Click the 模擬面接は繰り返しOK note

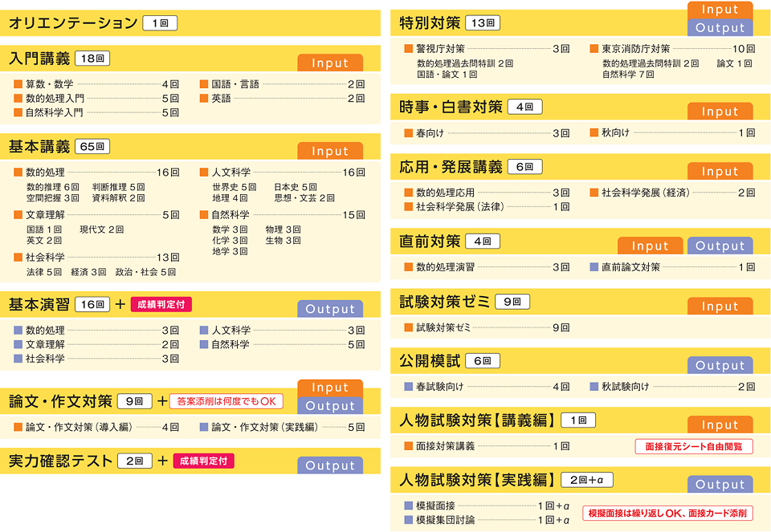tap(667, 513)
